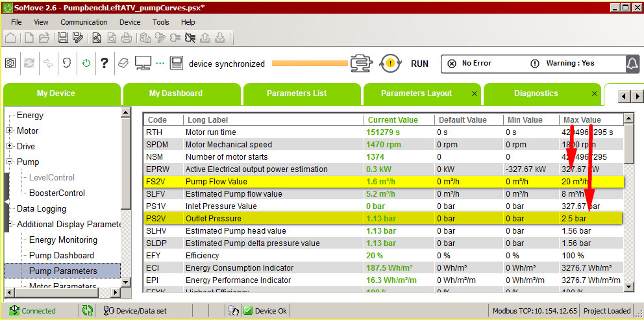Open the Help menu
The height and width of the screenshot is (320, 644).
pyautogui.click(x=188, y=22)
